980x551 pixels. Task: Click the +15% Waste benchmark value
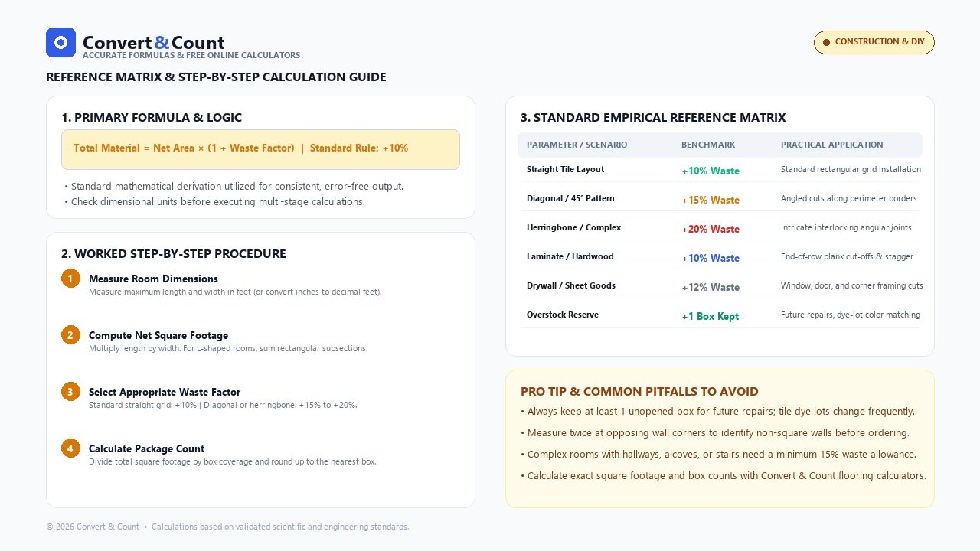(710, 200)
